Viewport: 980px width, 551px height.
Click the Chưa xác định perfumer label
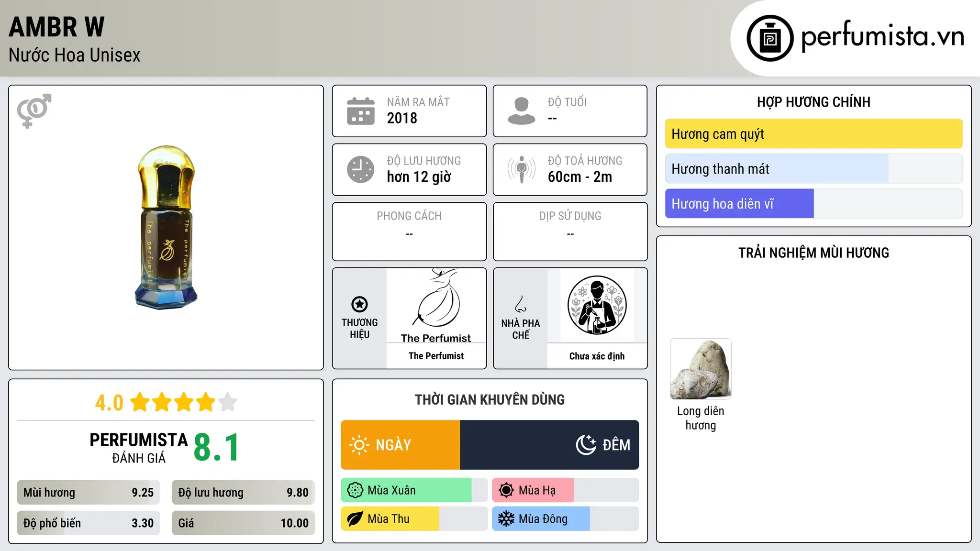597,356
